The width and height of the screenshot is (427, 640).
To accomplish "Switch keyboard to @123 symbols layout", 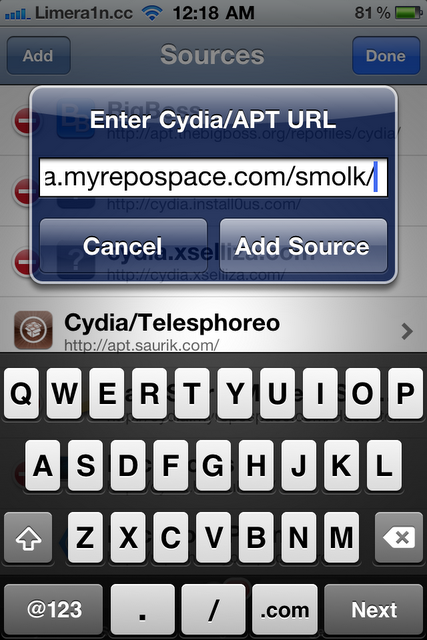I will [x=53, y=610].
